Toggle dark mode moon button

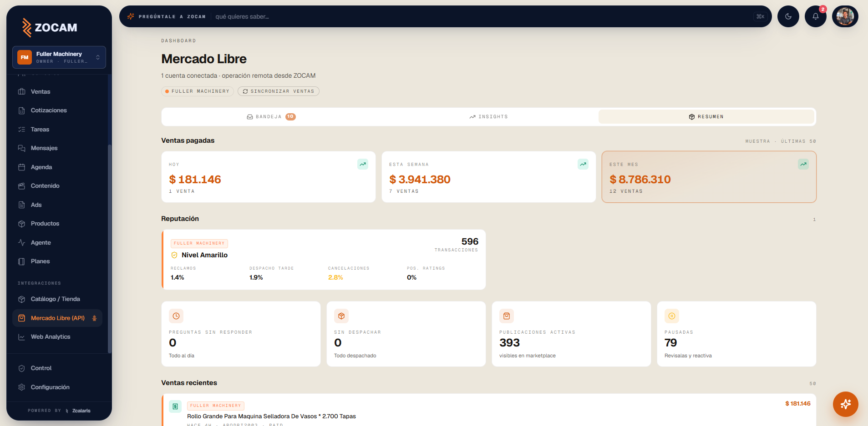[788, 16]
